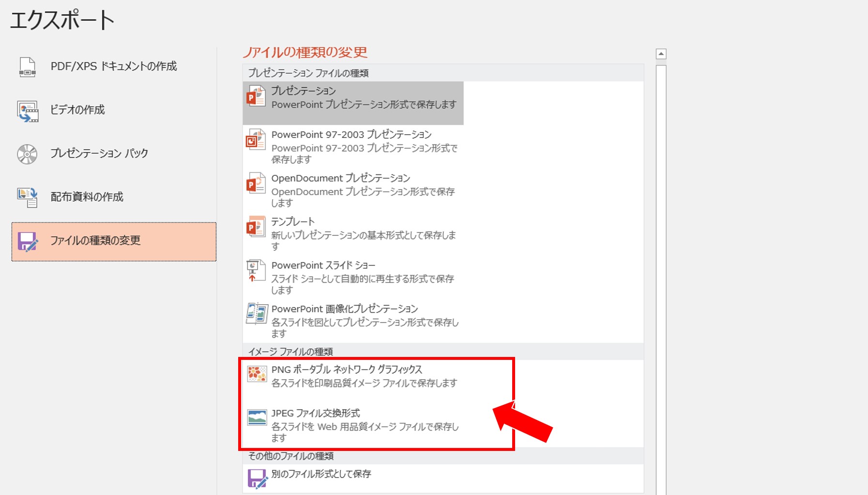This screenshot has width=868, height=495.
Task: Click the エクスポート page title
Action: point(62,20)
